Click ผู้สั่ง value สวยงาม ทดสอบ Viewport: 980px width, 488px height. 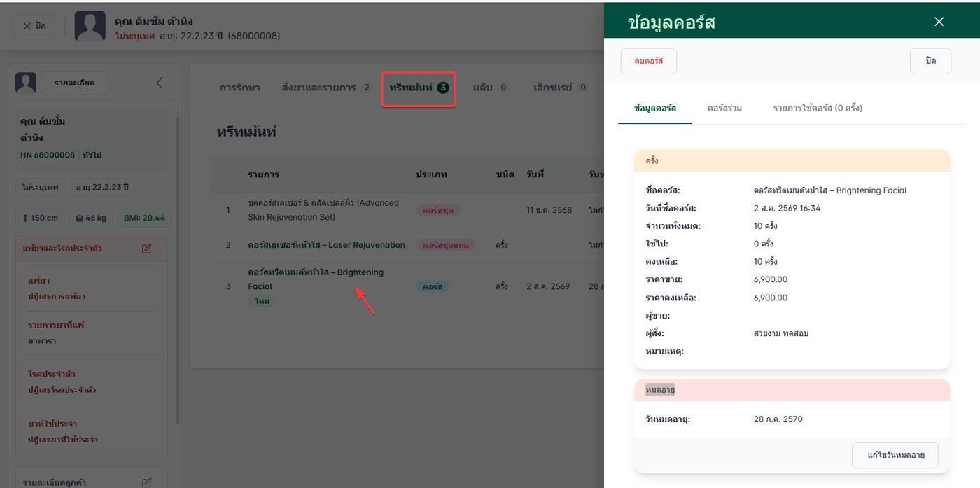tap(781, 333)
